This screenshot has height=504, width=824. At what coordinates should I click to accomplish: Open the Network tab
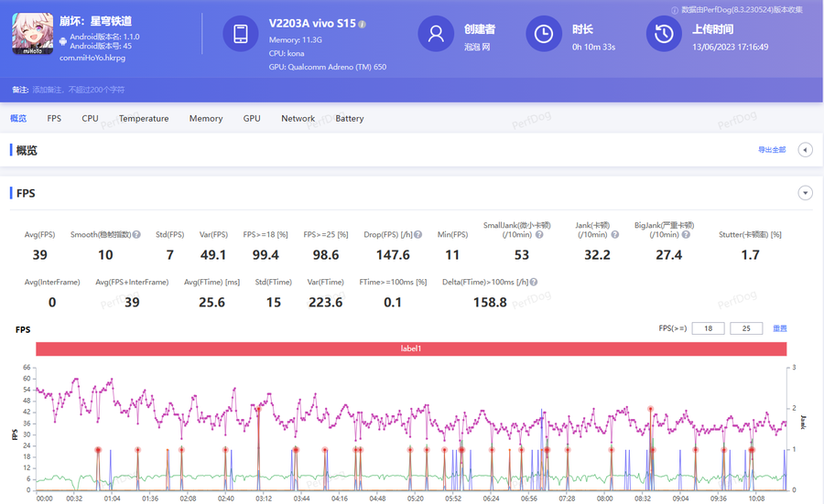(298, 118)
